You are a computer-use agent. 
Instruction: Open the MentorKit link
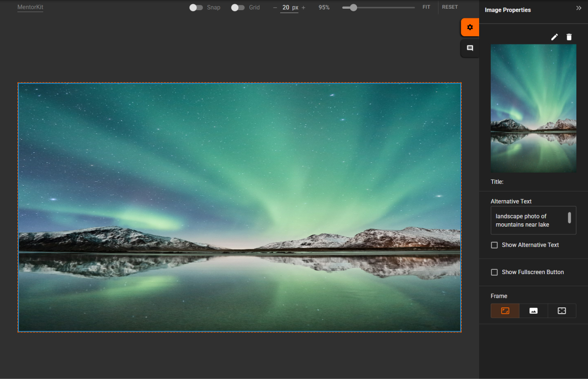(30, 7)
